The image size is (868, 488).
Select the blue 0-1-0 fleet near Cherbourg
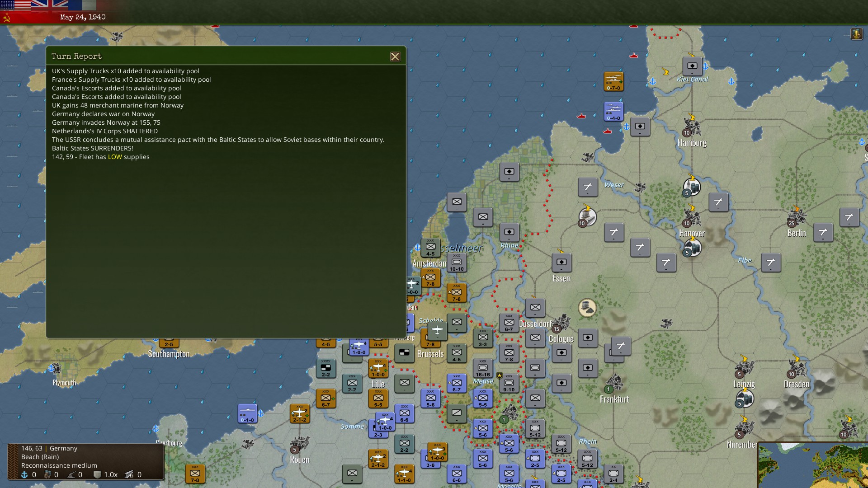click(x=247, y=413)
